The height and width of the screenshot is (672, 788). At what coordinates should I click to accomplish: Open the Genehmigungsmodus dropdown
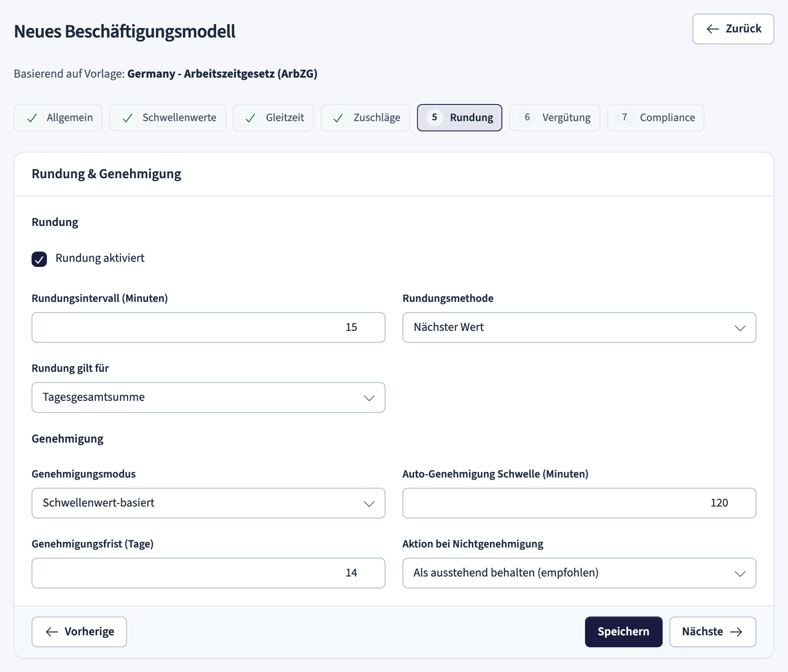[x=208, y=503]
